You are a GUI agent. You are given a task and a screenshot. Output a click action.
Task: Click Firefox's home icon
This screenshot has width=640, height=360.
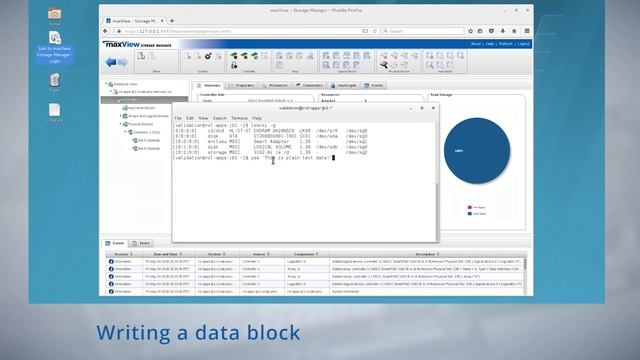514,31
